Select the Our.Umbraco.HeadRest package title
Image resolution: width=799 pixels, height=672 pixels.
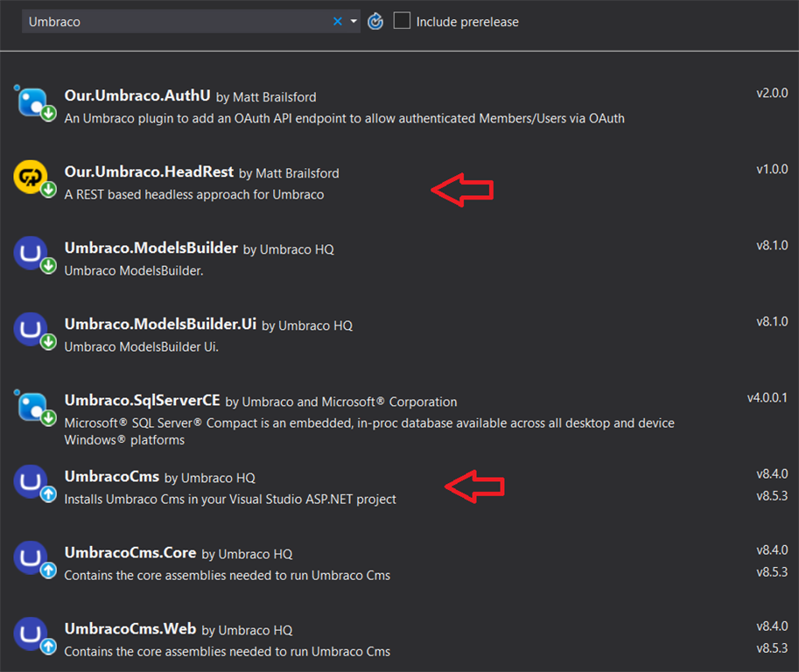point(149,171)
